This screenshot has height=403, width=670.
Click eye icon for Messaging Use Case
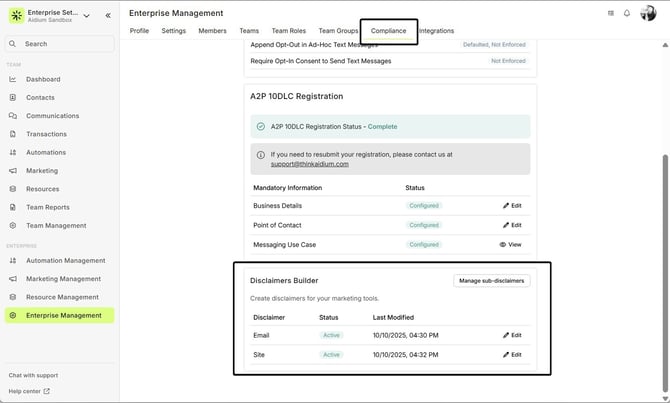[503, 244]
